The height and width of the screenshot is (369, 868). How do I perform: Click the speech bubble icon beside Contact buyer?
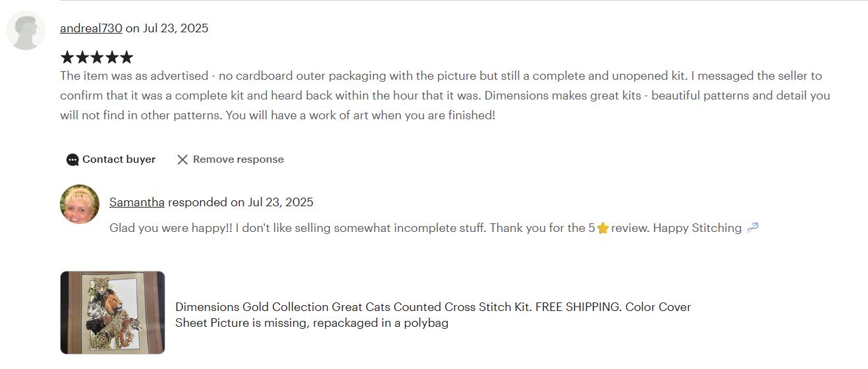pos(72,159)
